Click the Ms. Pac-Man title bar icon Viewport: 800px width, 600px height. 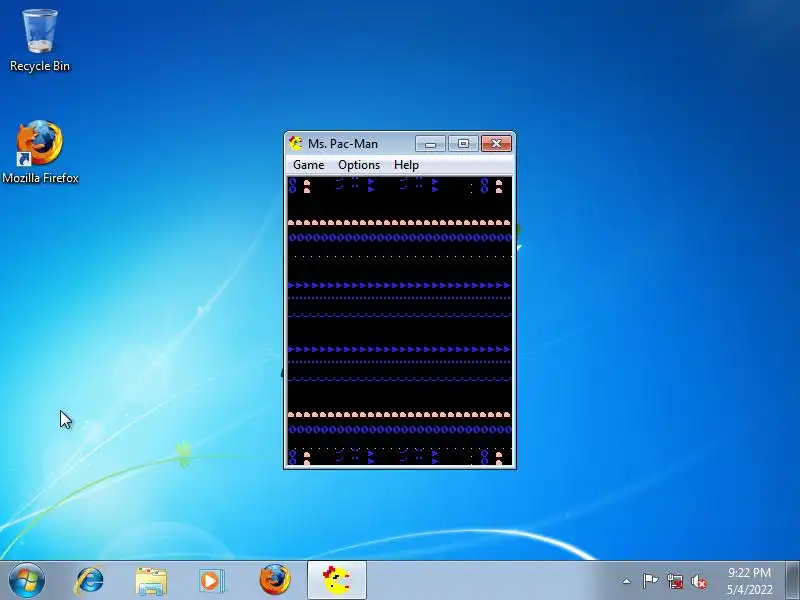[295, 143]
